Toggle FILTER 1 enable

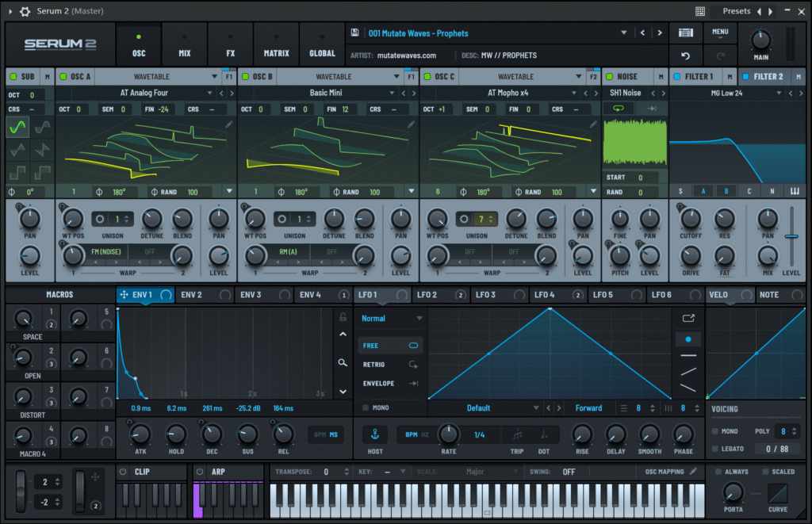677,77
